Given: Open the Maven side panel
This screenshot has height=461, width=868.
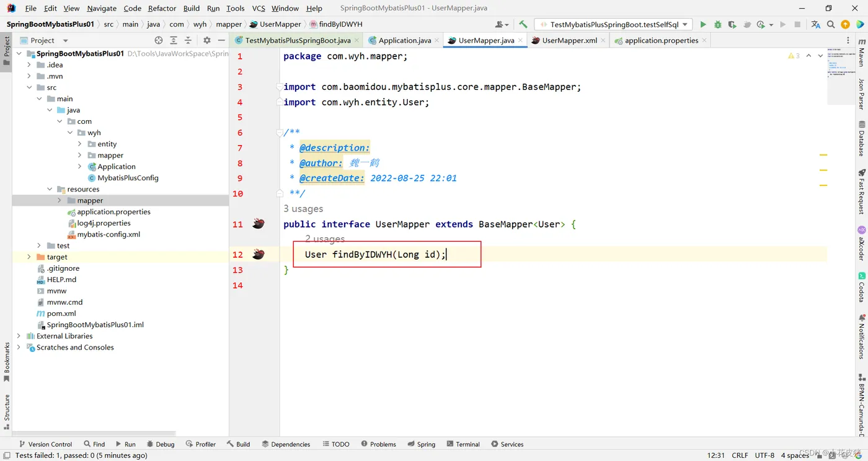Looking at the screenshot, I should [x=862, y=53].
